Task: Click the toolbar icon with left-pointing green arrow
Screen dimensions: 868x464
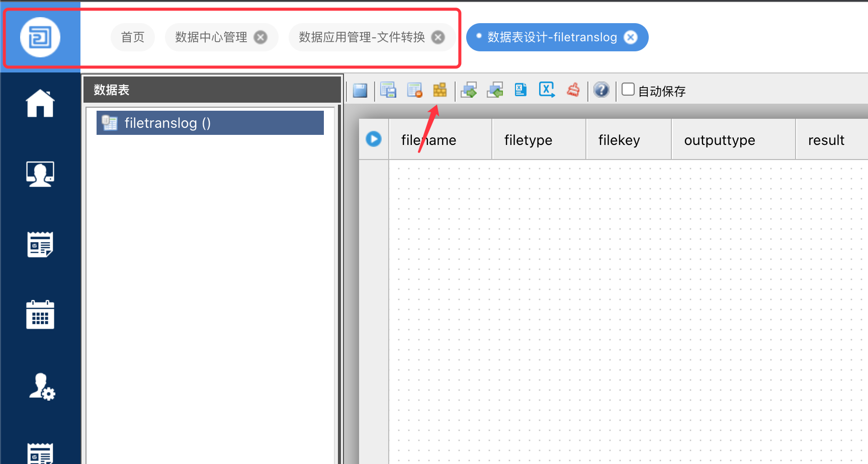Action: [495, 90]
